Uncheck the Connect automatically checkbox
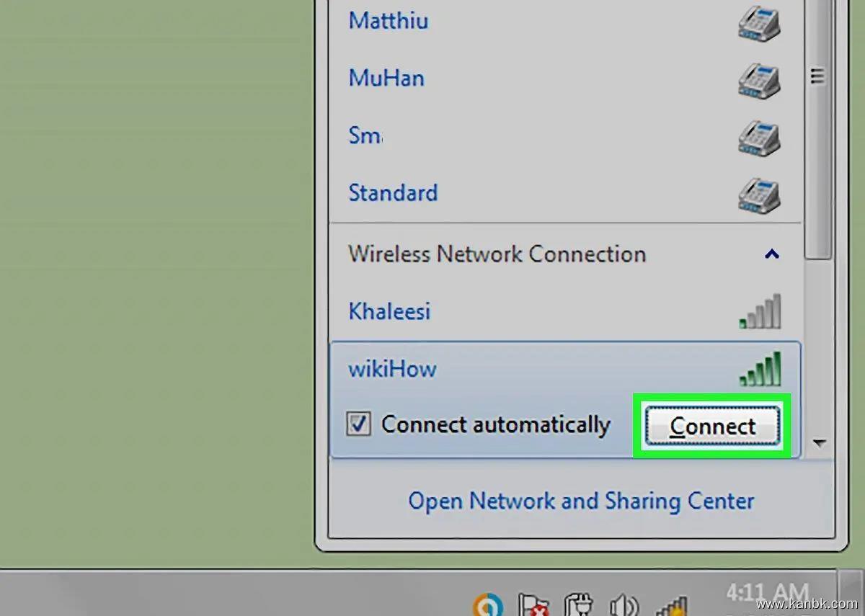865x616 pixels. (358, 424)
